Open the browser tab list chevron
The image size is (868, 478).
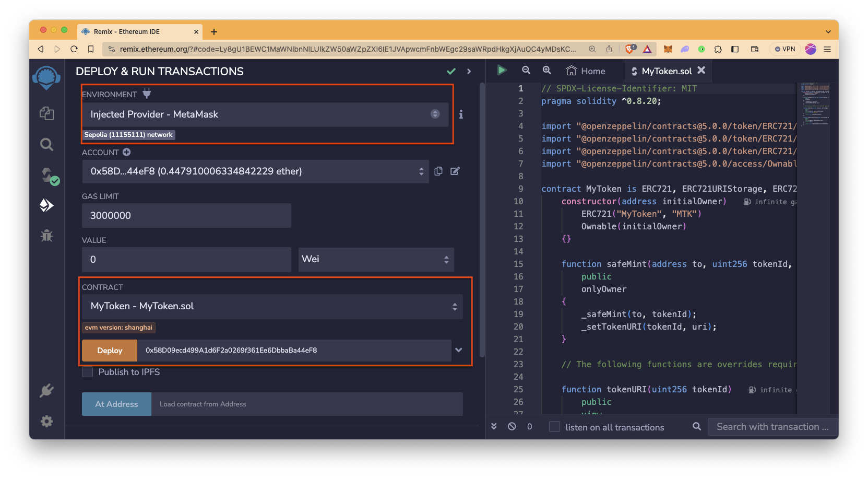pyautogui.click(x=828, y=32)
